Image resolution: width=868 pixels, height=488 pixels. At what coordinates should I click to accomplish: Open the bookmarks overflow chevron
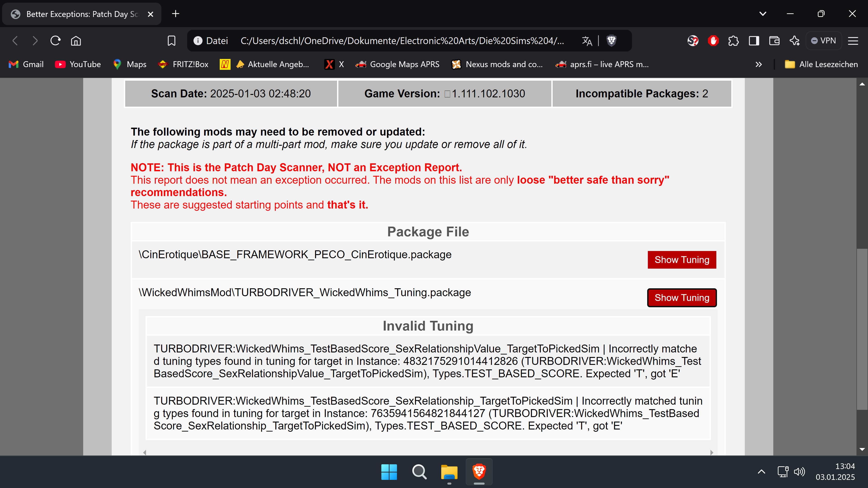(759, 64)
